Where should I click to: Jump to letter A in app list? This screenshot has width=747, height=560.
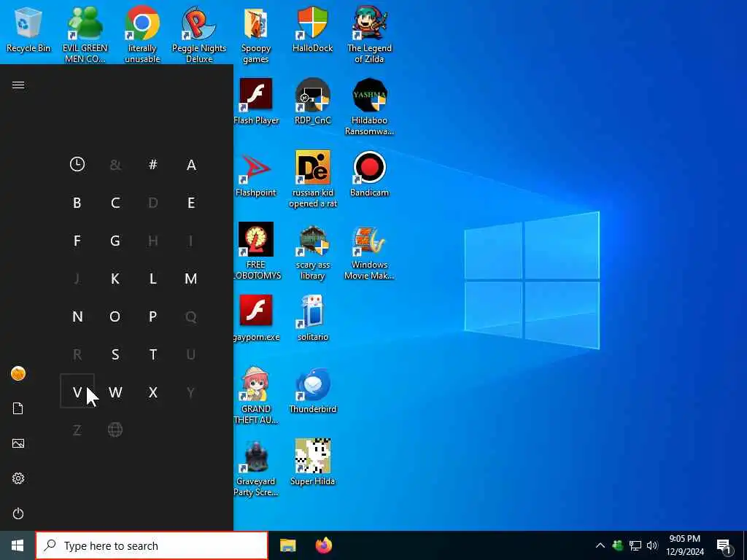(191, 164)
